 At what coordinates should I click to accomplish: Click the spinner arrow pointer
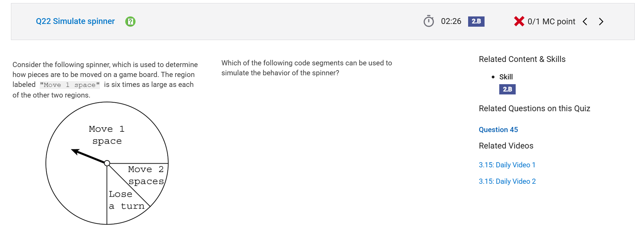[x=89, y=156]
